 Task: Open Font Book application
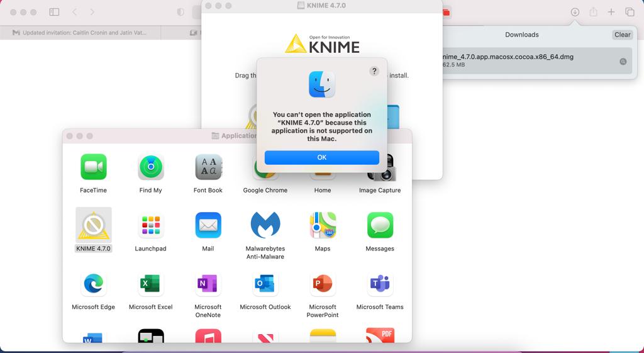coord(208,167)
